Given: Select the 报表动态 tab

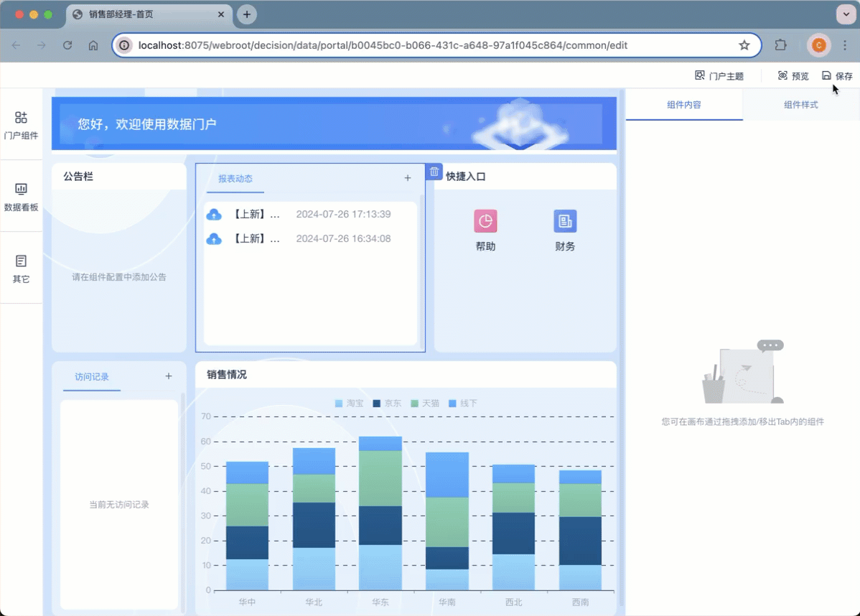Looking at the screenshot, I should pyautogui.click(x=235, y=178).
